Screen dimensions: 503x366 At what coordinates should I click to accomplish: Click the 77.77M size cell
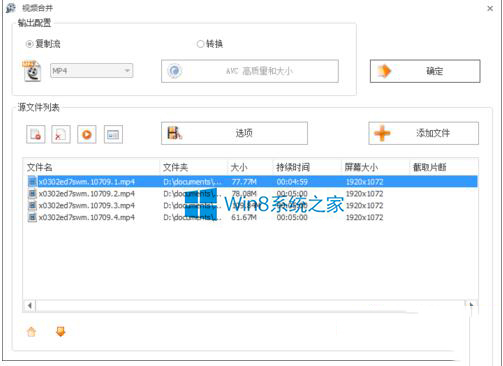pyautogui.click(x=244, y=182)
